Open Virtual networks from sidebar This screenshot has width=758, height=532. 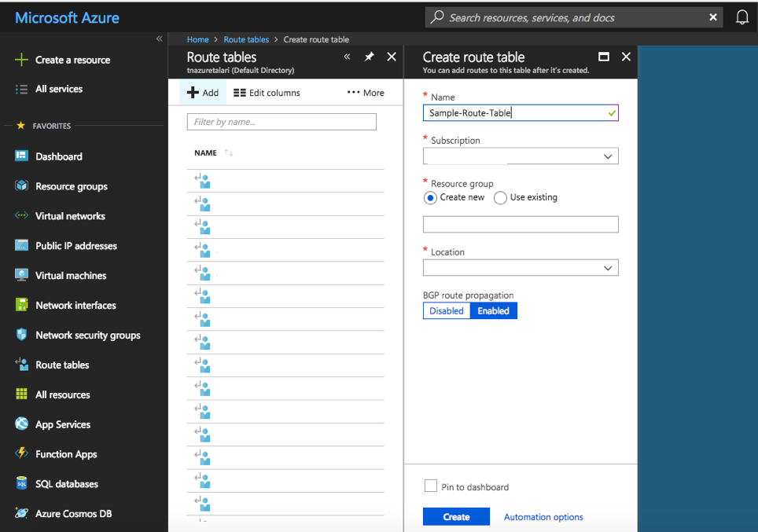(x=70, y=216)
